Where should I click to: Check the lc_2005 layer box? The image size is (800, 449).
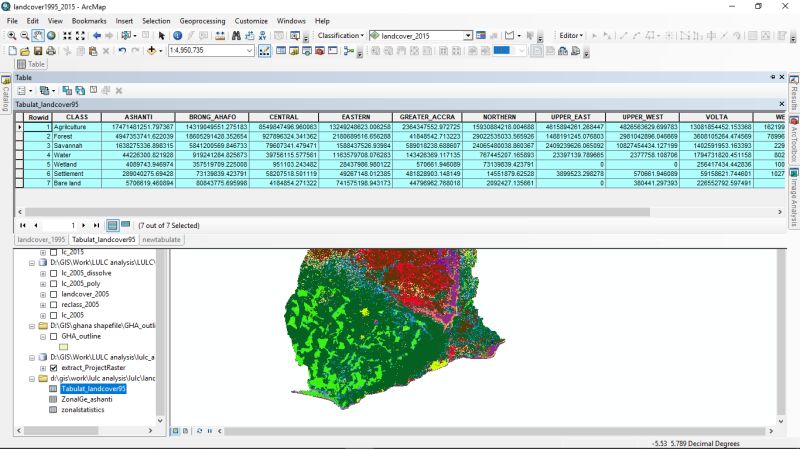54,315
